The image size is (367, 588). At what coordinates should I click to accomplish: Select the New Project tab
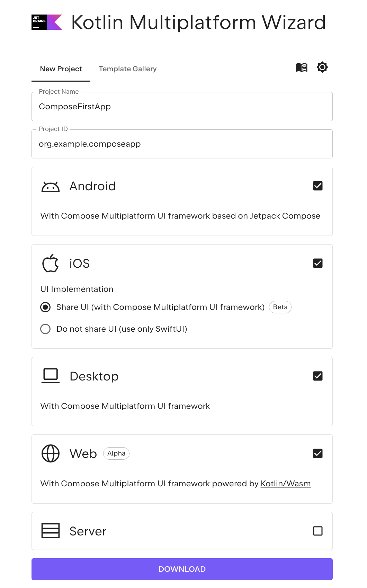pos(61,69)
